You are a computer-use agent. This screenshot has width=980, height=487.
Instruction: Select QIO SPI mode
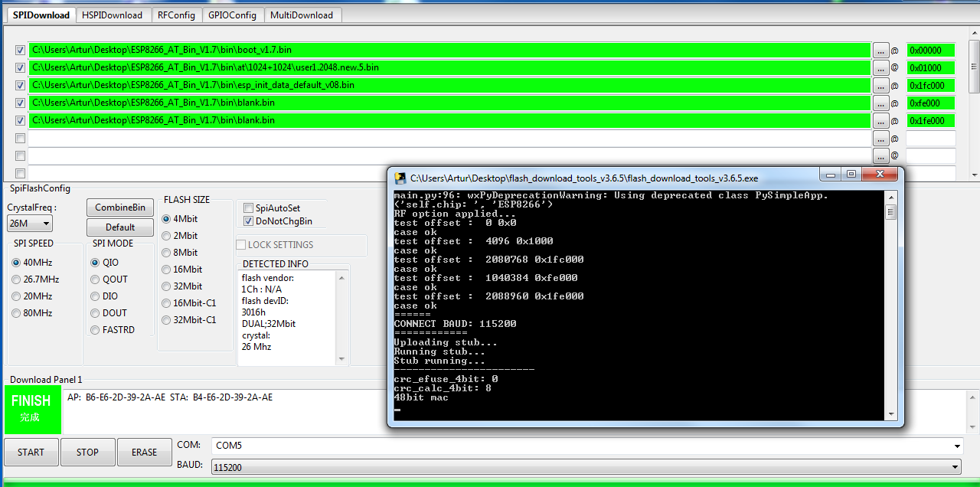[96, 263]
